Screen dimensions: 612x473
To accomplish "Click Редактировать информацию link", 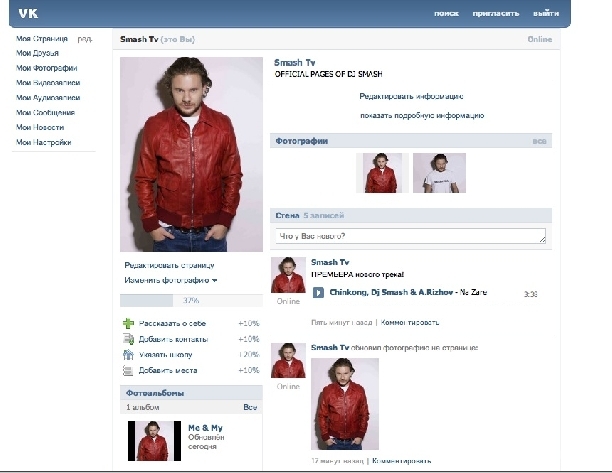I will tap(411, 96).
